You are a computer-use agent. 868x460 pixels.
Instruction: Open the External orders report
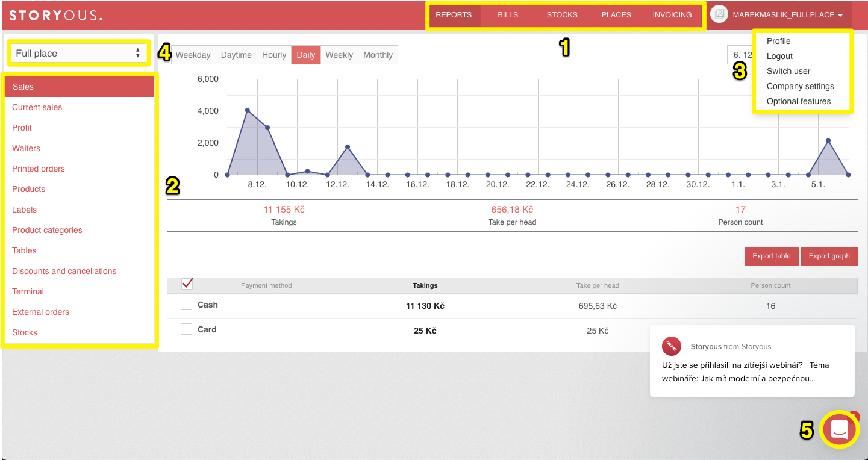pyautogui.click(x=40, y=312)
